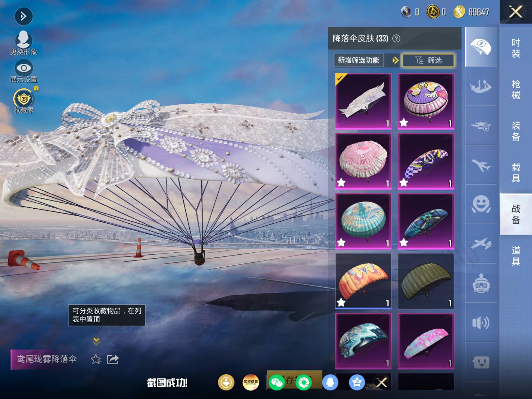
Task: Open the 收藏家 level 39 badge
Action: (x=24, y=101)
